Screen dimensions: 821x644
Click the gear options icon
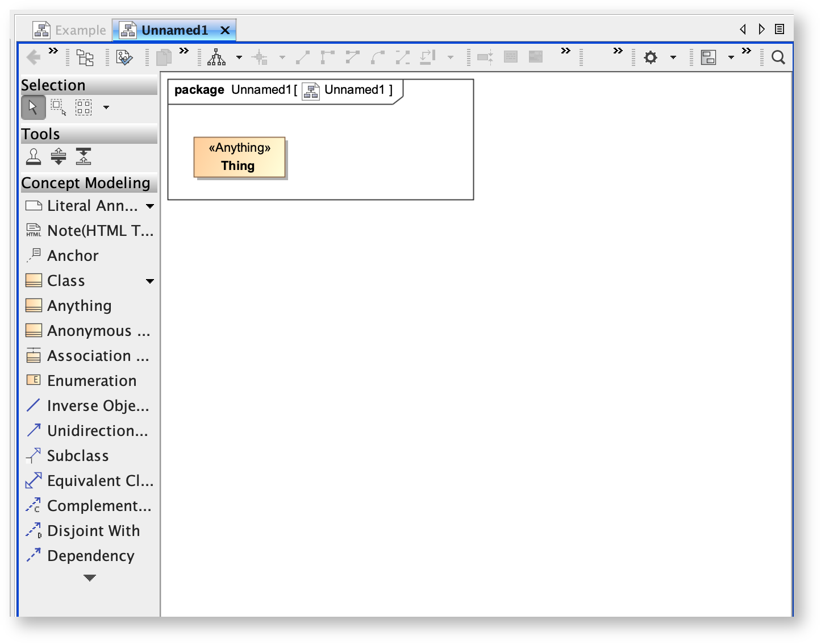tap(651, 57)
